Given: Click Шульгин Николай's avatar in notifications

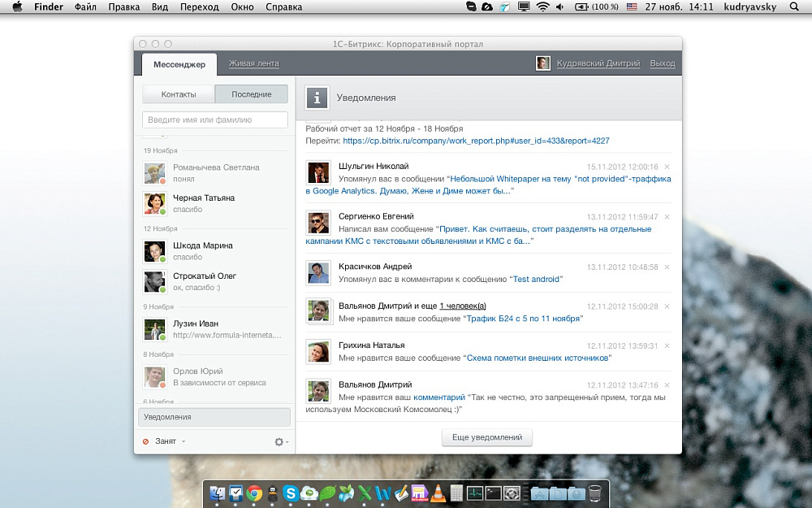Looking at the screenshot, I should [318, 172].
